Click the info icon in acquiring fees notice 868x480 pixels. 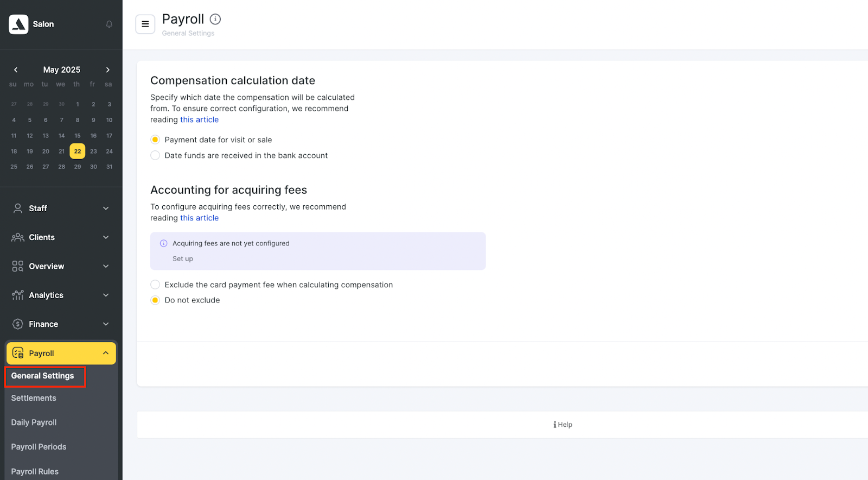click(x=163, y=243)
